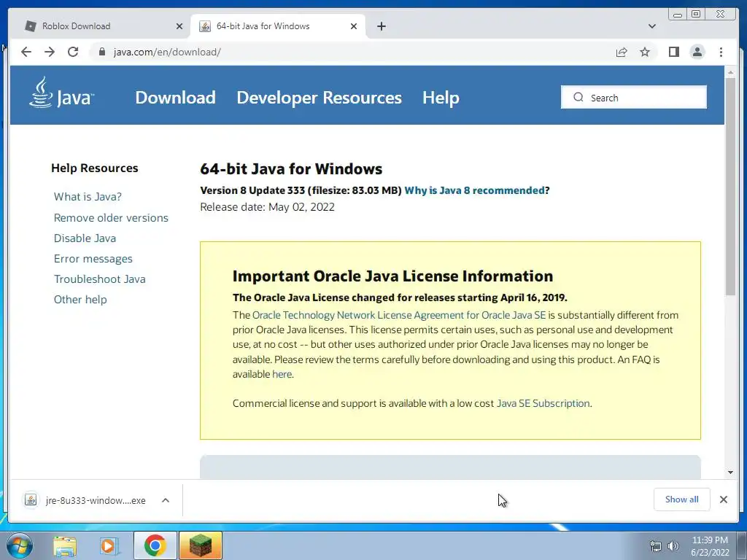This screenshot has width=747, height=560.
Task: Open the network tray icon
Action: point(656,546)
